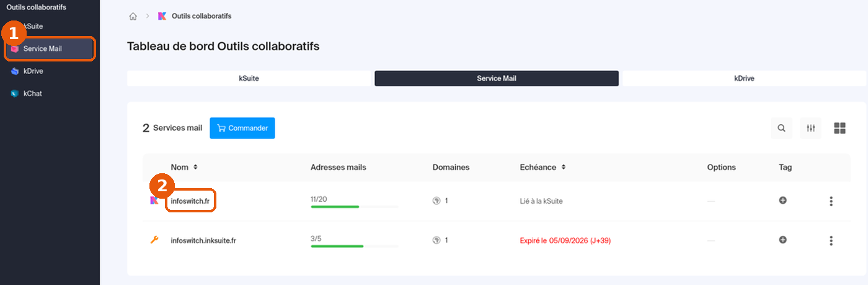Go to home via breadcrumb house icon
Viewport: 868px width, 285px height.
coord(133,16)
